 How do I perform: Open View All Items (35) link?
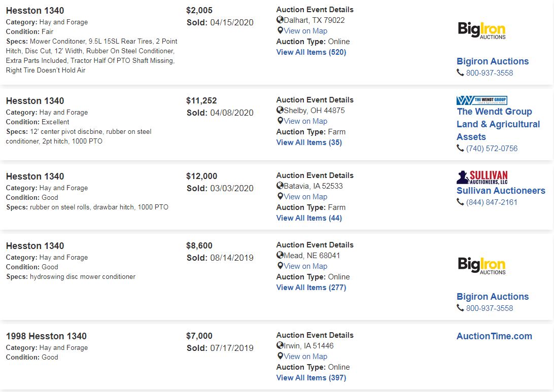point(309,142)
